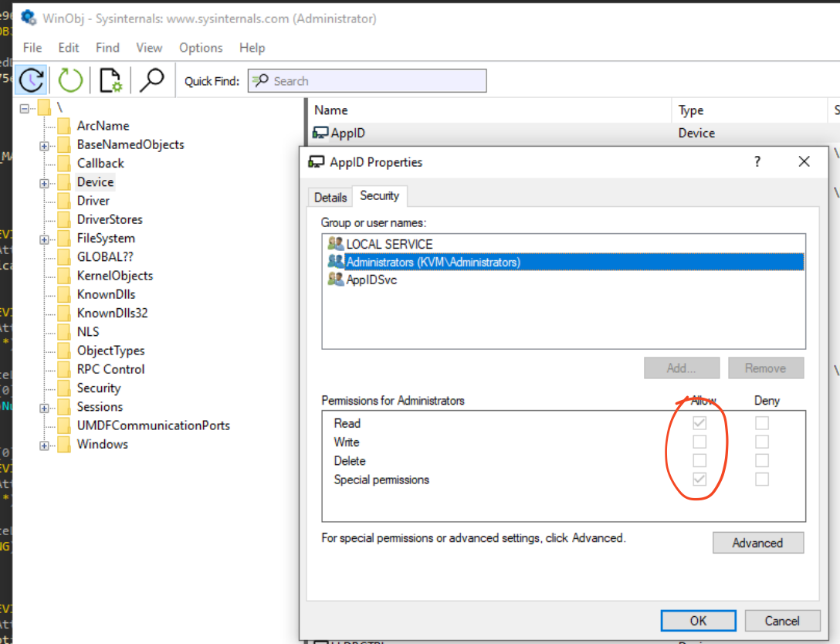The image size is (840, 644).
Task: Click the help question mark in dialog
Action: coord(757,161)
